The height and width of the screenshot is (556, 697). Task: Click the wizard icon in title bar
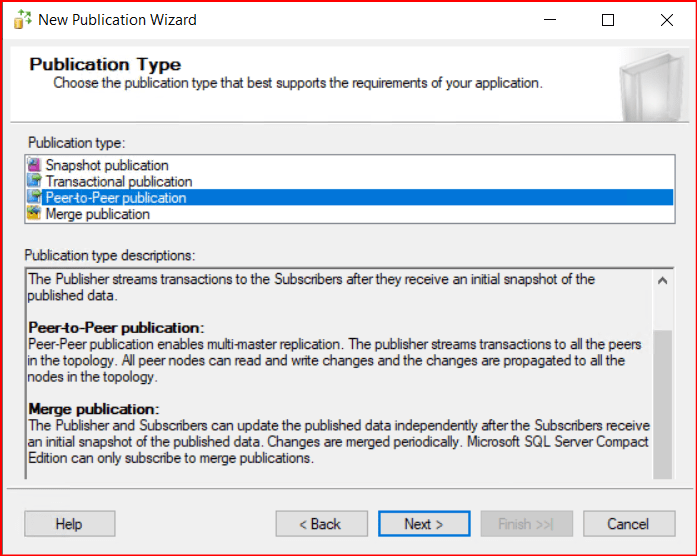pyautogui.click(x=20, y=20)
